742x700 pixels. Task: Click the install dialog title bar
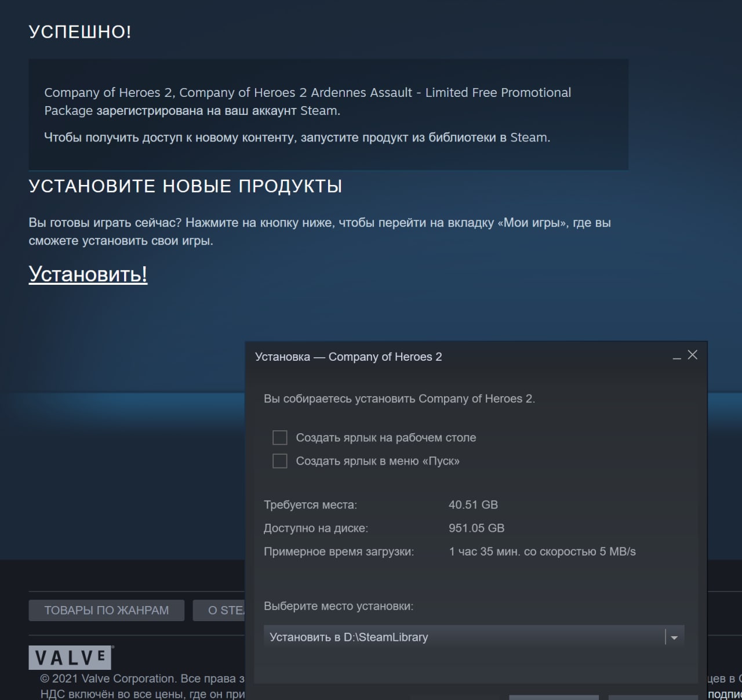tap(464, 357)
